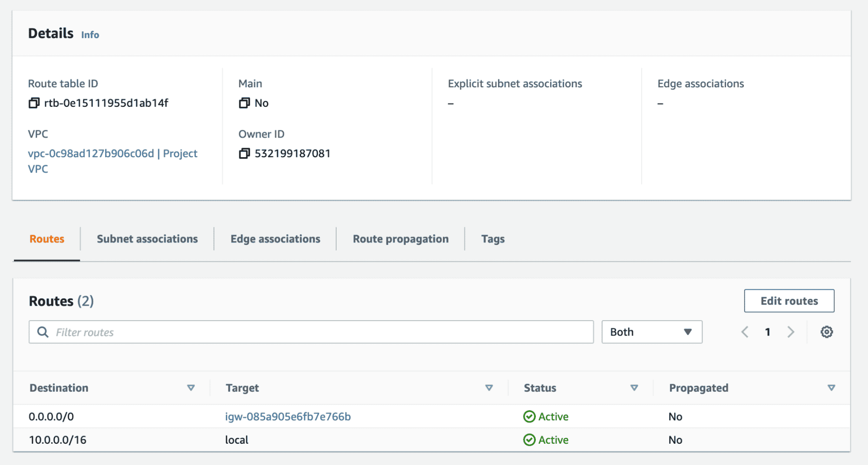This screenshot has height=465, width=868.
Task: Click the search magnifier in Filter routes
Action: click(43, 332)
